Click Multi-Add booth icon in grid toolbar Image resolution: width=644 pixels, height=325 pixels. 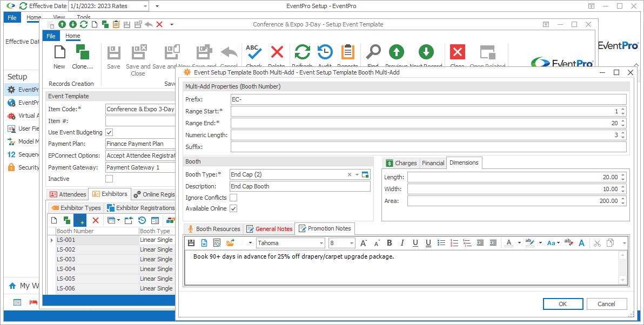point(79,220)
